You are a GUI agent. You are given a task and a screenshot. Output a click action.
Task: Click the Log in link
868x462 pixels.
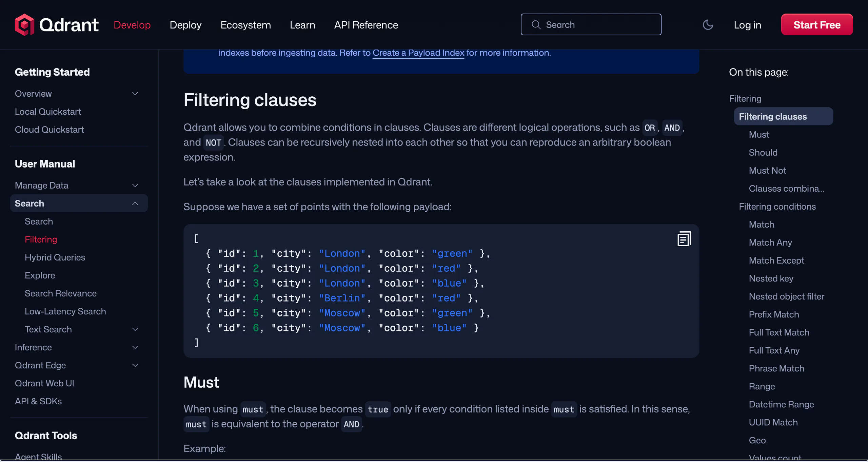[x=747, y=25]
